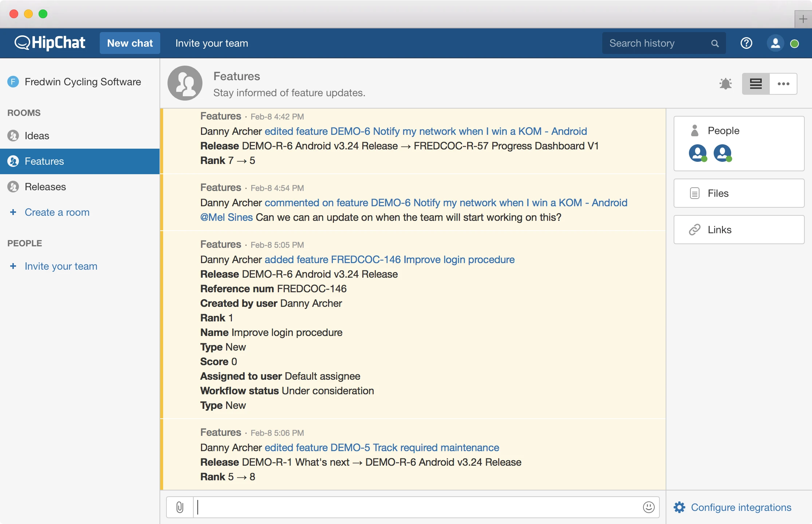
Task: Click the Create a room link
Action: pyautogui.click(x=57, y=212)
